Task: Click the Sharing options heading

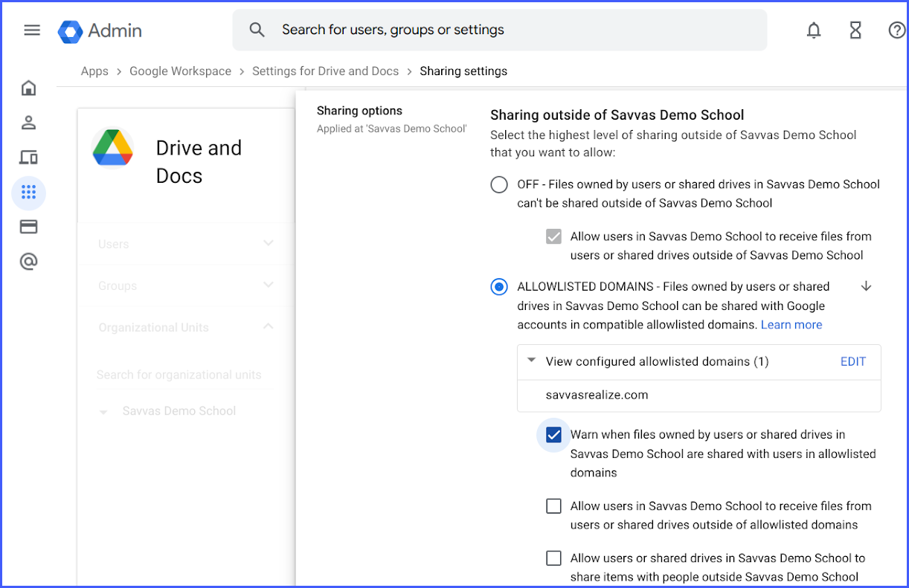Action: [x=359, y=111]
